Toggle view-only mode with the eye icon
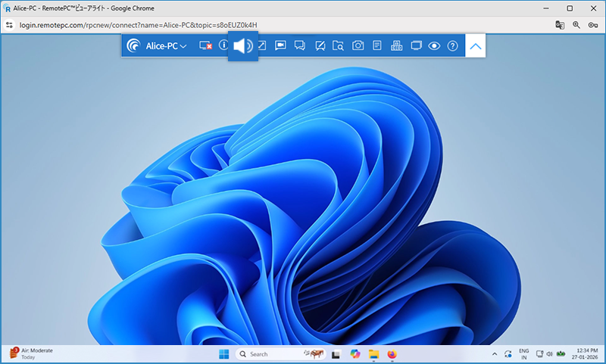The image size is (606, 364). coord(434,46)
